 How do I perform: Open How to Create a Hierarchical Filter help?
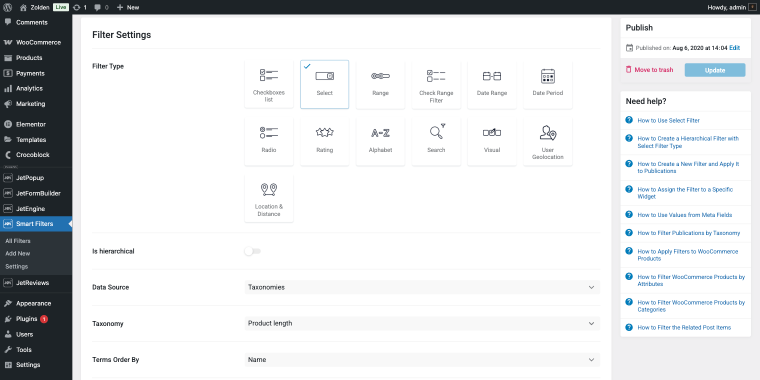tap(688, 142)
